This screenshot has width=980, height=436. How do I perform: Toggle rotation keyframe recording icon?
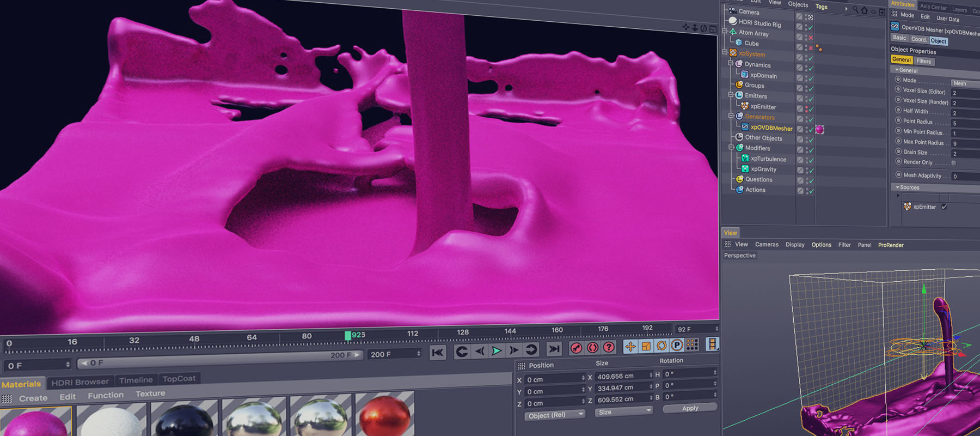click(661, 345)
